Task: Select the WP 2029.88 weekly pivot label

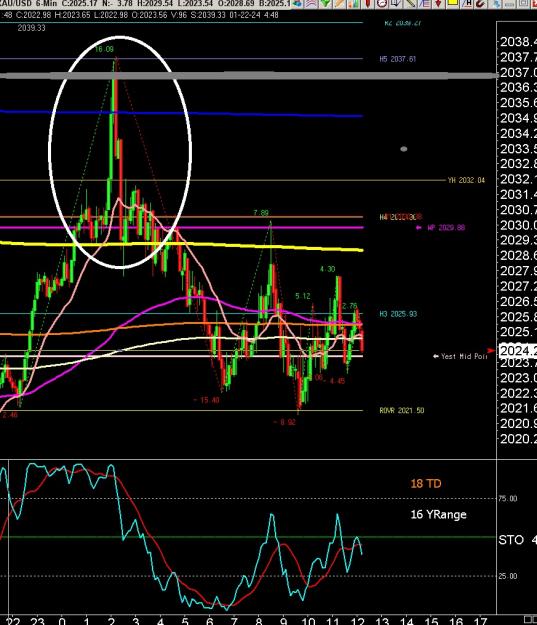Action: pos(446,228)
